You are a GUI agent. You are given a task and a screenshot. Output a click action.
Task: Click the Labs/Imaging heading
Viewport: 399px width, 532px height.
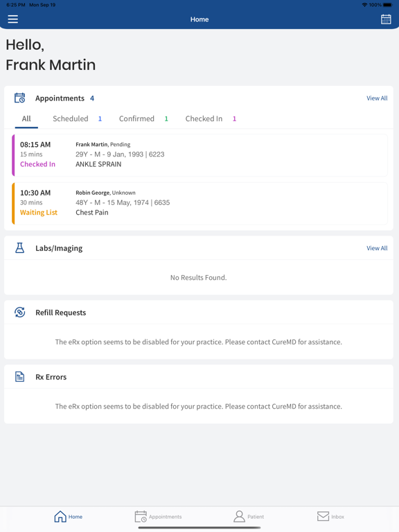[x=59, y=249]
